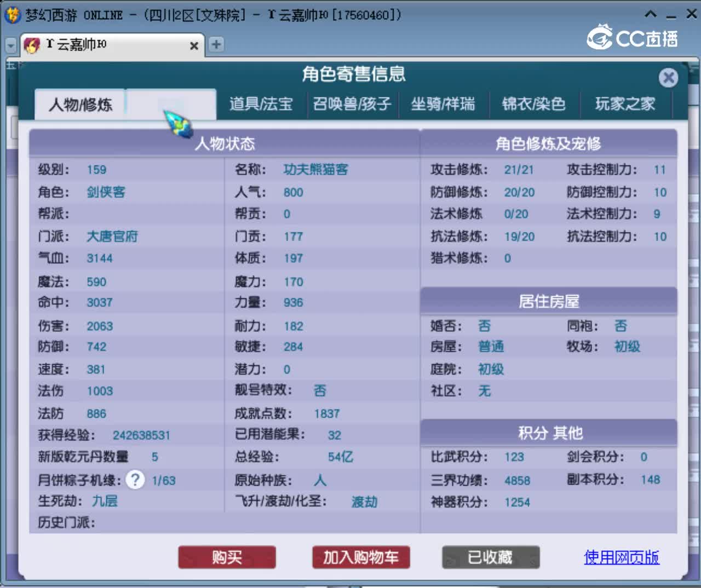Click the 牧场 value 初级

click(x=627, y=347)
